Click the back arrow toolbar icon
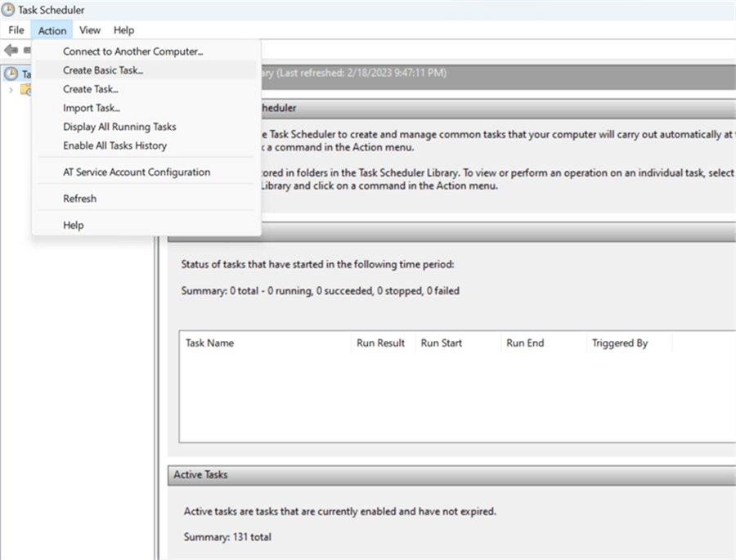The image size is (736, 560). click(11, 50)
